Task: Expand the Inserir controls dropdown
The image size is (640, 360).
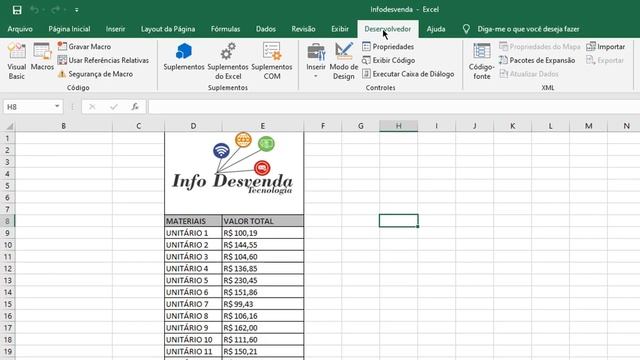Action: pos(316,61)
